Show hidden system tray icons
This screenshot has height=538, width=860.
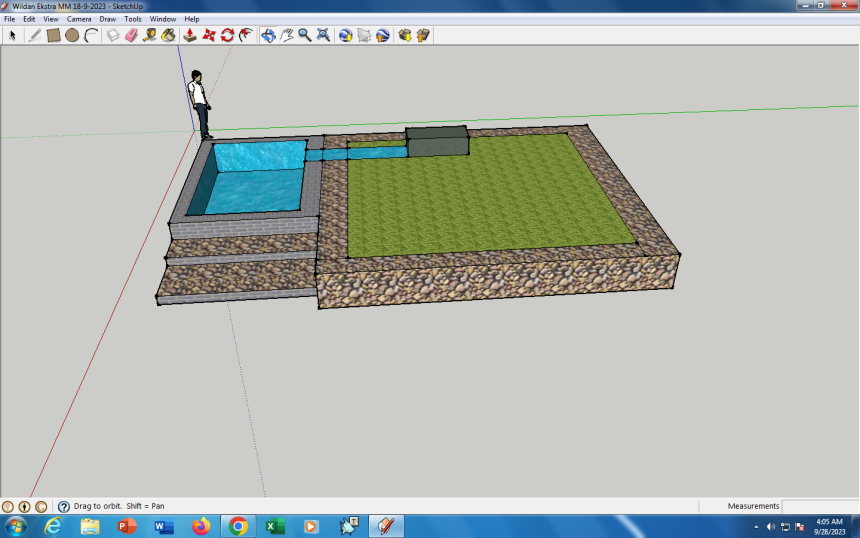click(756, 526)
